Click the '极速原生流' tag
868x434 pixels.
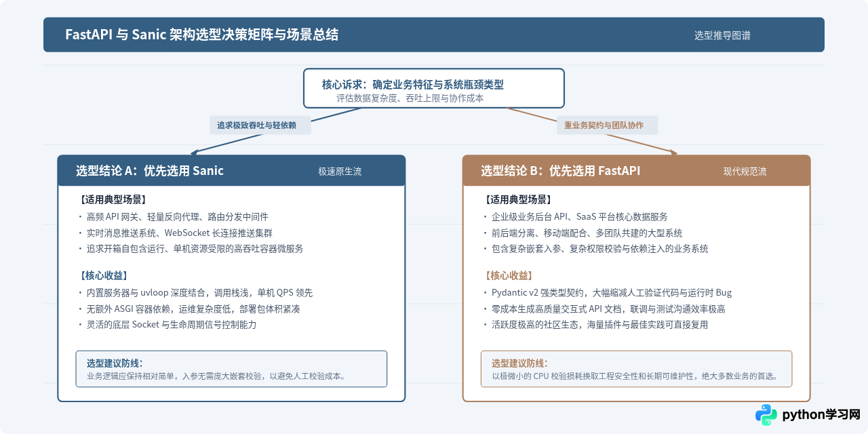tap(340, 172)
